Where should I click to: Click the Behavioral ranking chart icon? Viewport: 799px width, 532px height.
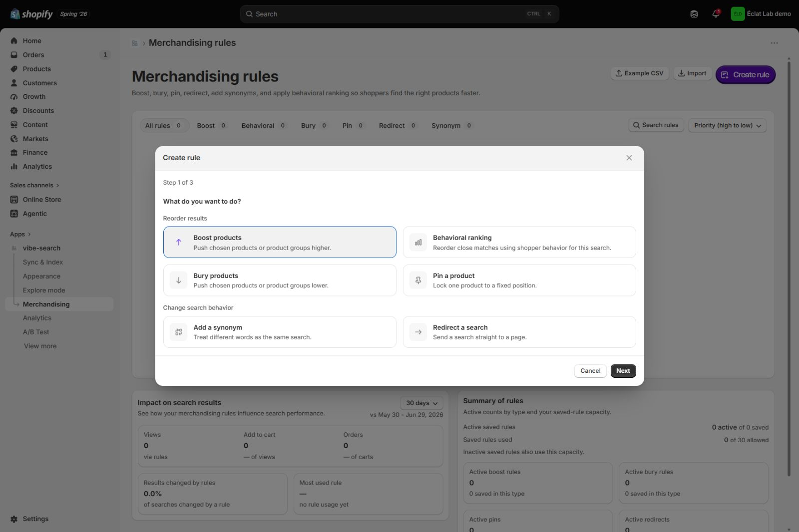(418, 243)
